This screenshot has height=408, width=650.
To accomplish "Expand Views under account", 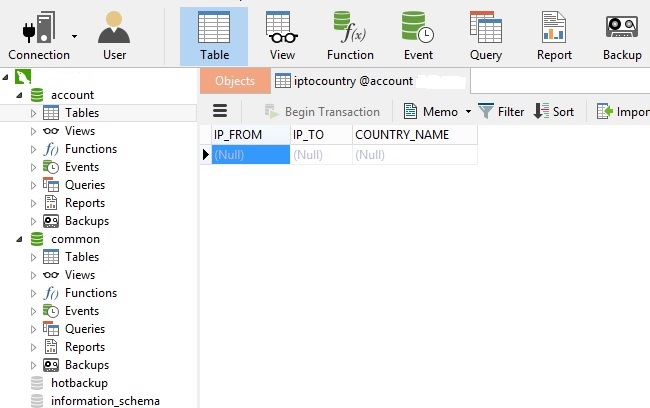I will pos(33,131).
